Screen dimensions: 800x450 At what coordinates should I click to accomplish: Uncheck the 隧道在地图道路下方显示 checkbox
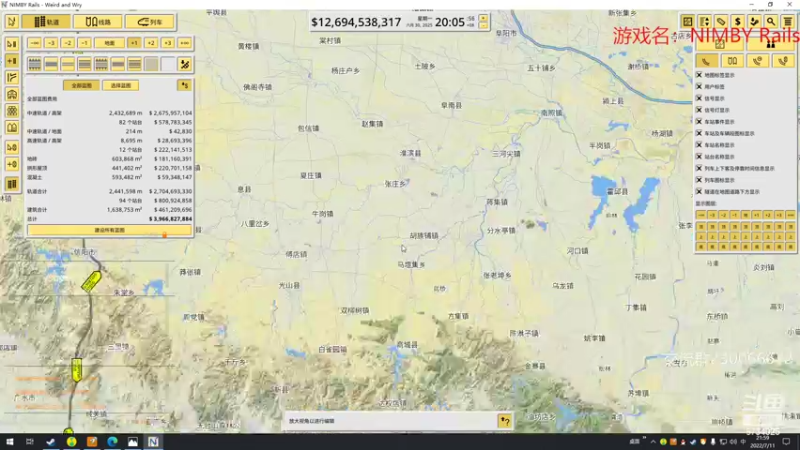(x=699, y=192)
